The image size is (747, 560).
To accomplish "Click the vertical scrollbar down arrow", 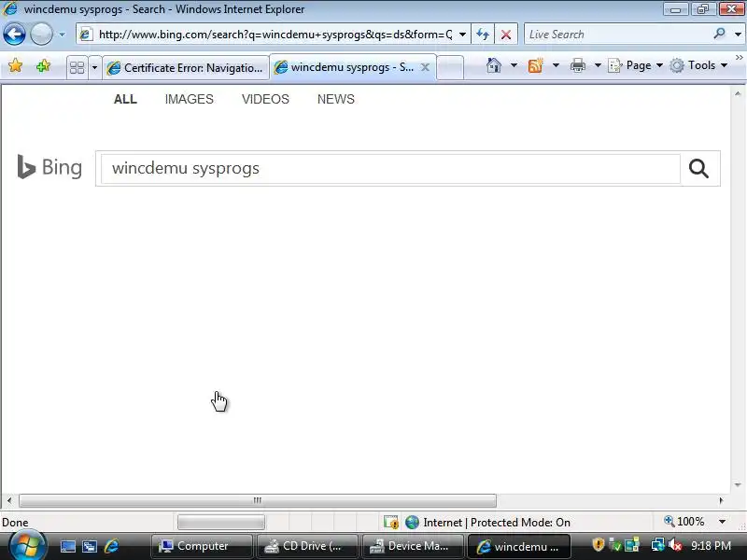I will tap(738, 484).
